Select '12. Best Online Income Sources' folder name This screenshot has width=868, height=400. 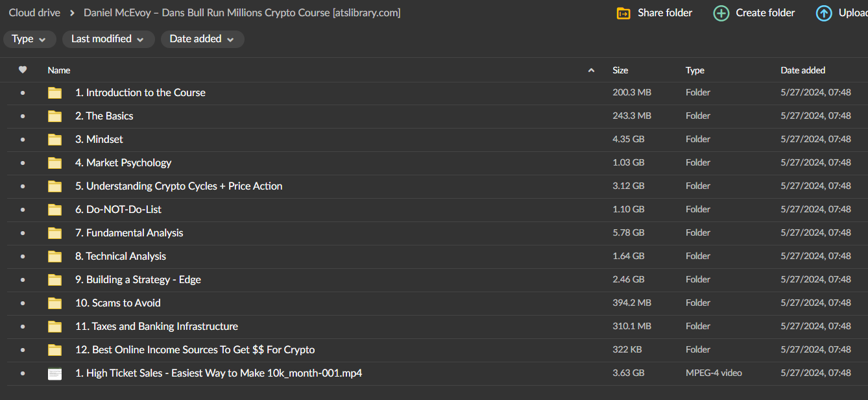[x=195, y=350]
